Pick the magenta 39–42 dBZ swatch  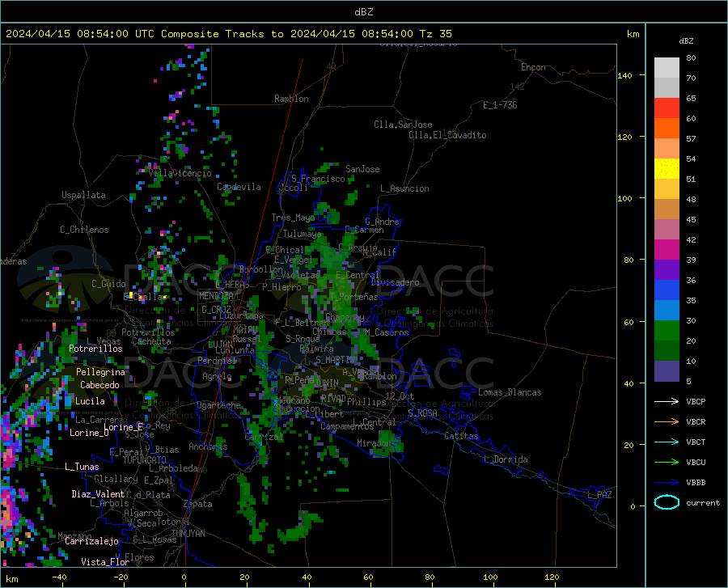[667, 250]
